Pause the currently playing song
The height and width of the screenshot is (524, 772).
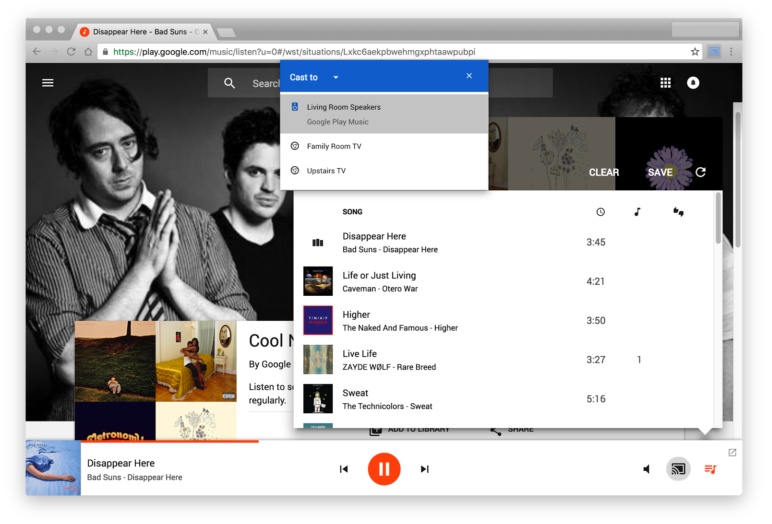click(384, 469)
